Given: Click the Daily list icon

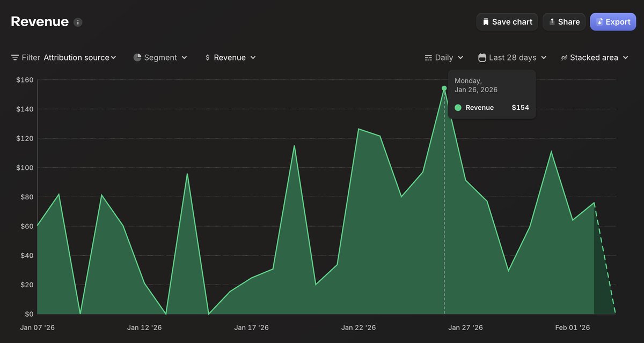Looking at the screenshot, I should coord(428,57).
